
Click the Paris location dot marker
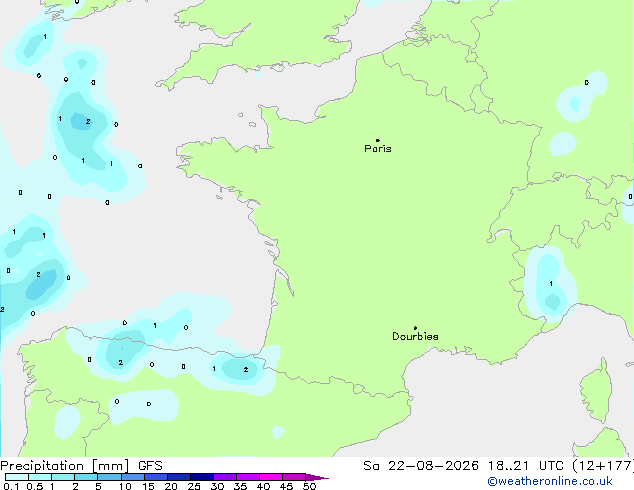pyautogui.click(x=378, y=140)
